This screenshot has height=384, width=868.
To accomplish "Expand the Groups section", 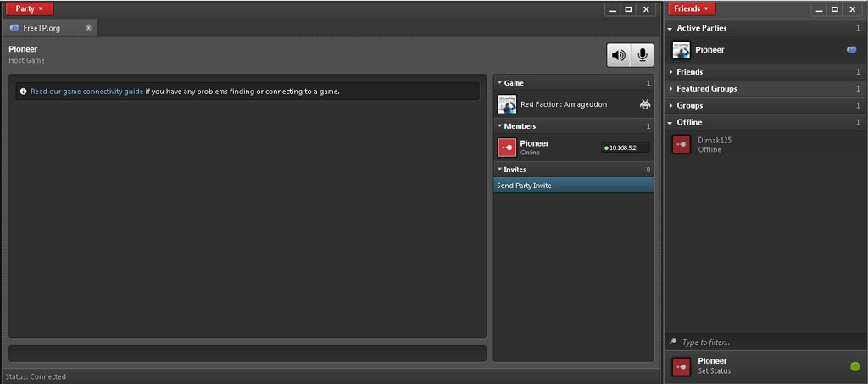I will click(689, 106).
